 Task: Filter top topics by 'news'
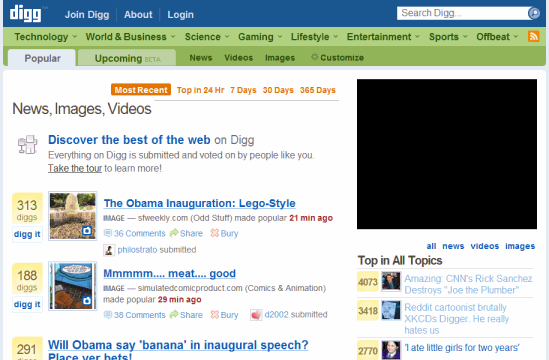[453, 246]
